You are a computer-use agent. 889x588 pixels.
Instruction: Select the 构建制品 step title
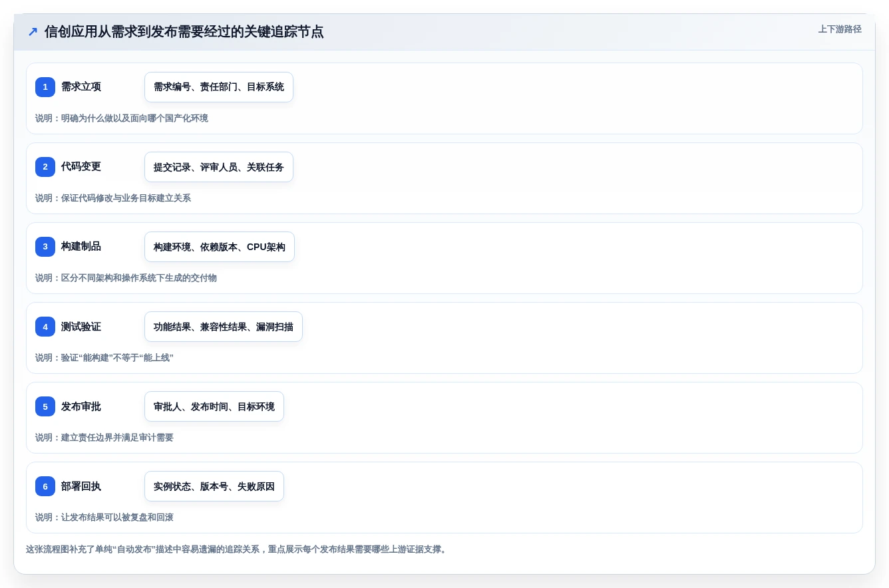[x=81, y=247]
